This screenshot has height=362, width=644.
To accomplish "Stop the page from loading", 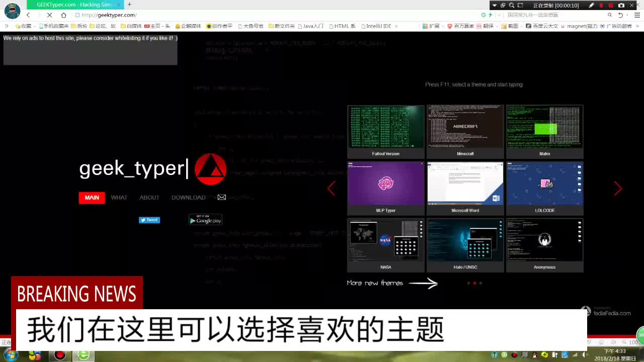I will 49,15.
